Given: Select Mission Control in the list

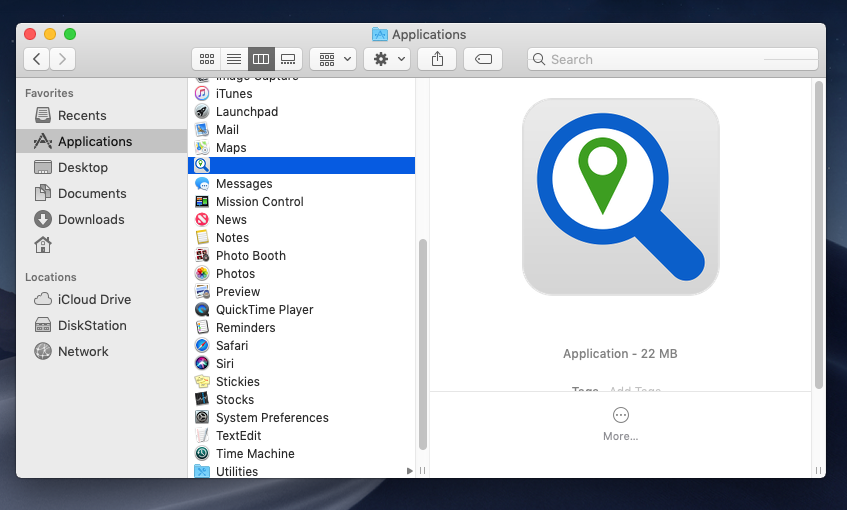Looking at the screenshot, I should pyautogui.click(x=259, y=201).
